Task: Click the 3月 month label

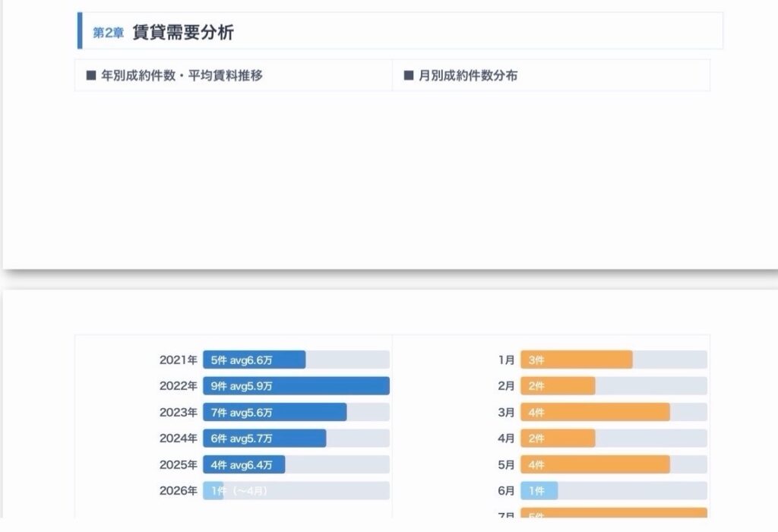Action: [506, 413]
